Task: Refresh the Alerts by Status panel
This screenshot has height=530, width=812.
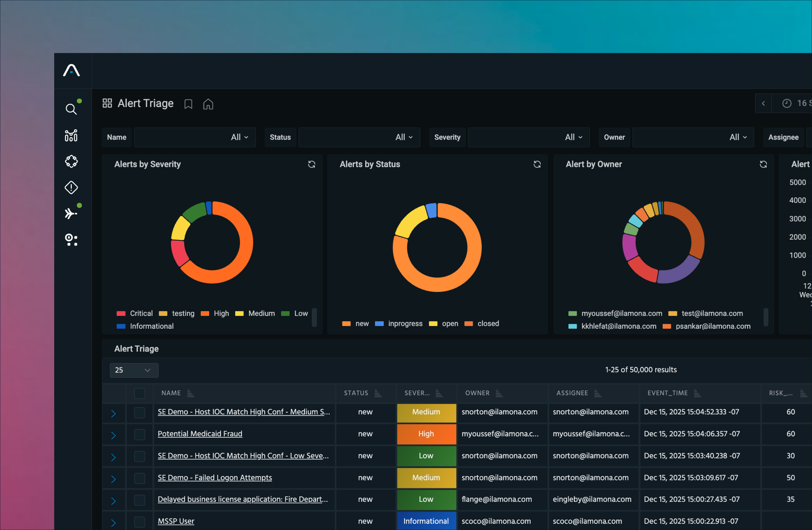Action: point(537,164)
